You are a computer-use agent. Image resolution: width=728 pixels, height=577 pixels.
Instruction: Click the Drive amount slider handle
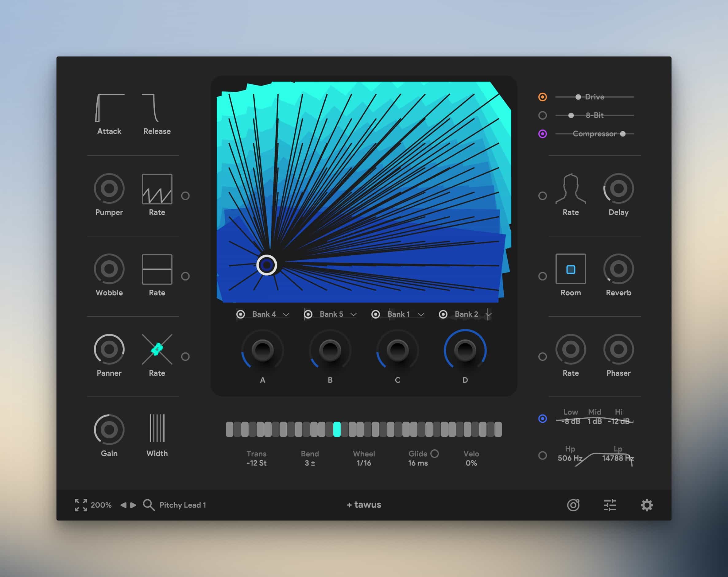tap(578, 97)
